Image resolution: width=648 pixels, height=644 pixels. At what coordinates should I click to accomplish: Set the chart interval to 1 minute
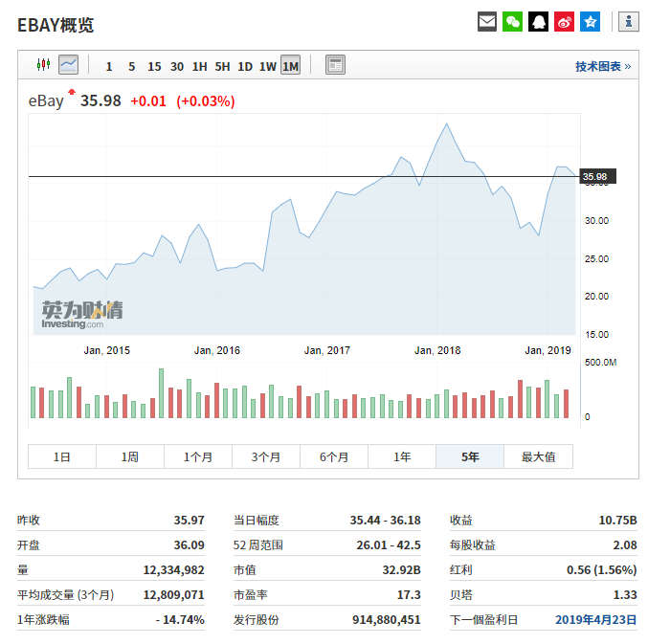click(x=109, y=67)
